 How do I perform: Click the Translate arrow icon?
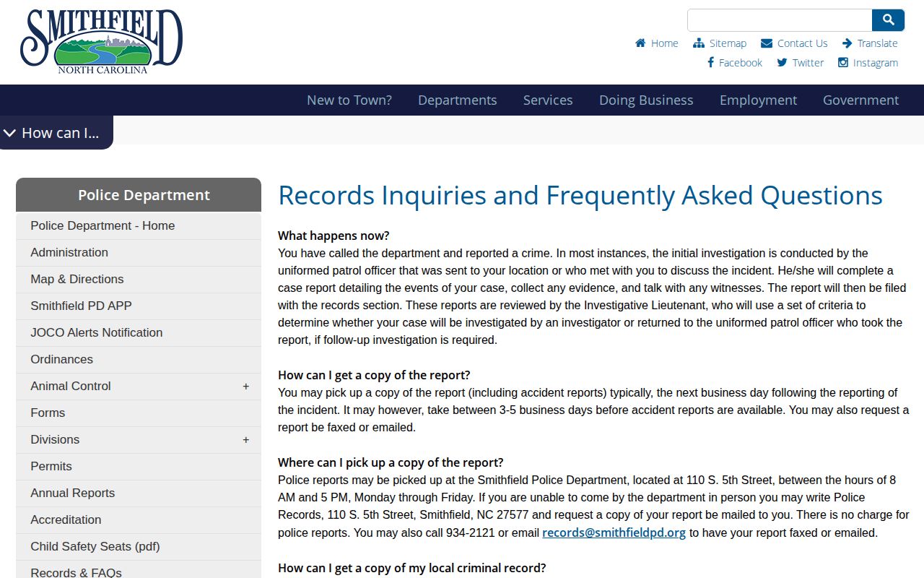(x=847, y=43)
